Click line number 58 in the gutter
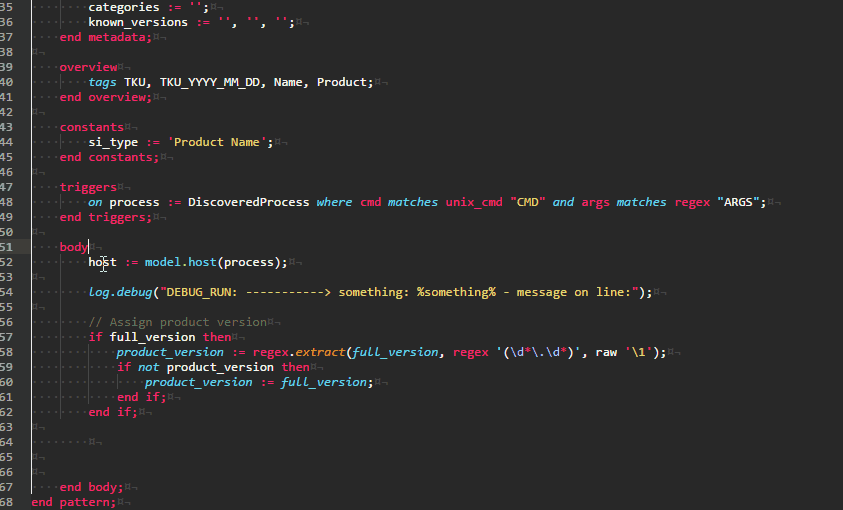The width and height of the screenshot is (843, 510). [6, 353]
